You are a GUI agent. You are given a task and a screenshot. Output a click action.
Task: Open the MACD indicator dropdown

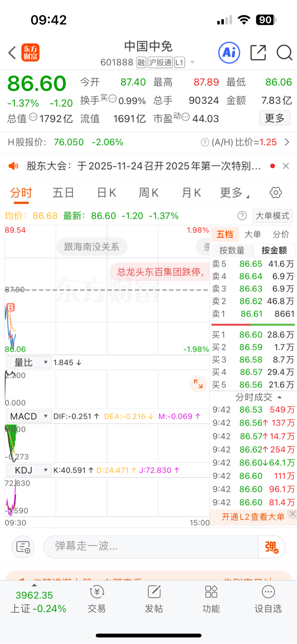click(29, 416)
